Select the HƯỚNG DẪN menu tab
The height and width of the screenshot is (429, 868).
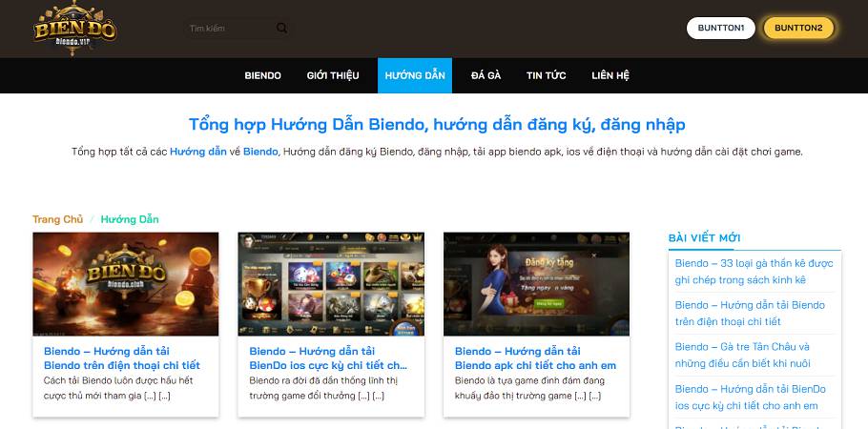(415, 75)
